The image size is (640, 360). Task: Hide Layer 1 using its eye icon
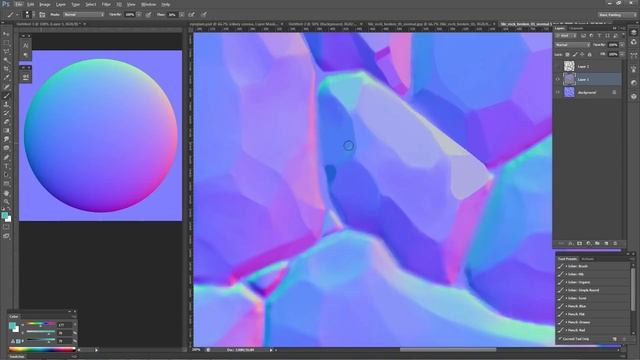[558, 79]
